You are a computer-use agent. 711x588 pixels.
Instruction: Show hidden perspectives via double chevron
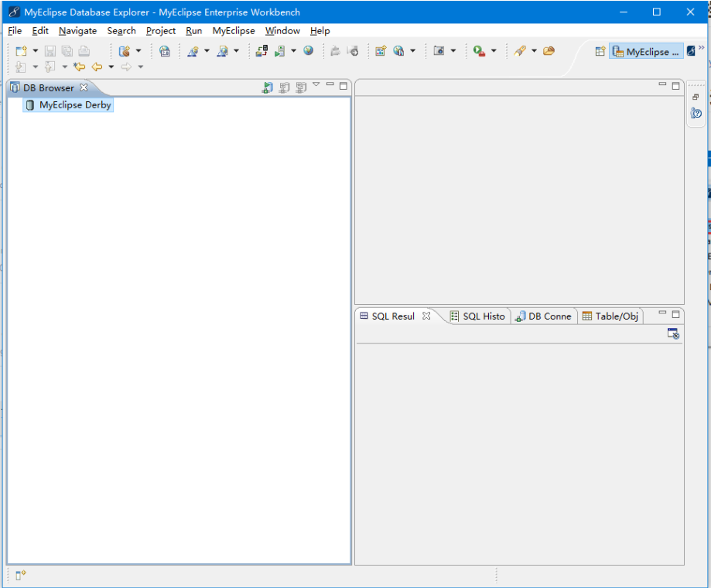click(x=702, y=47)
